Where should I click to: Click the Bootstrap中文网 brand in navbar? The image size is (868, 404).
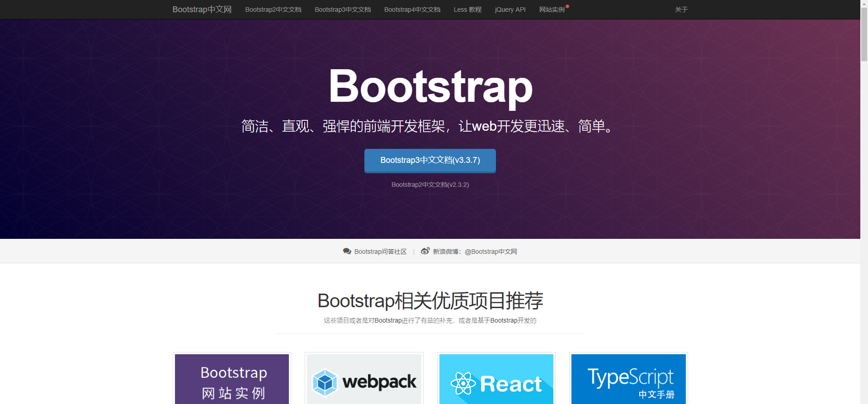coord(202,10)
